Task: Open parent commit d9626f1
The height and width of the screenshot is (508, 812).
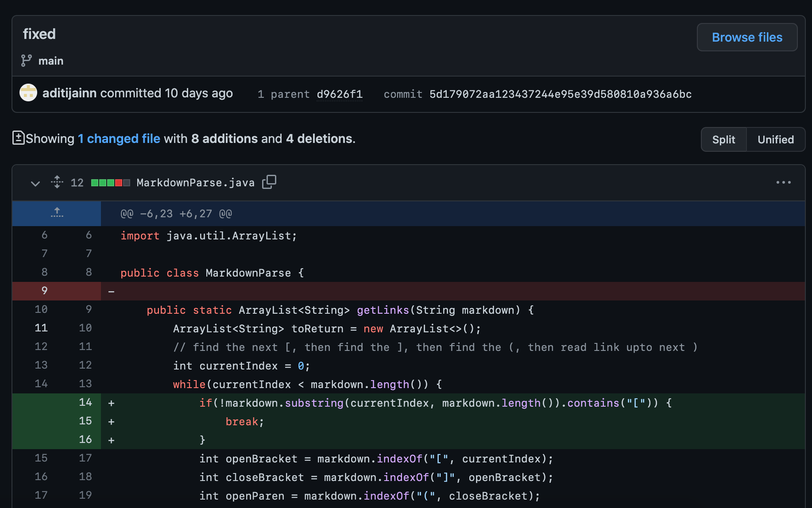Action: (340, 94)
